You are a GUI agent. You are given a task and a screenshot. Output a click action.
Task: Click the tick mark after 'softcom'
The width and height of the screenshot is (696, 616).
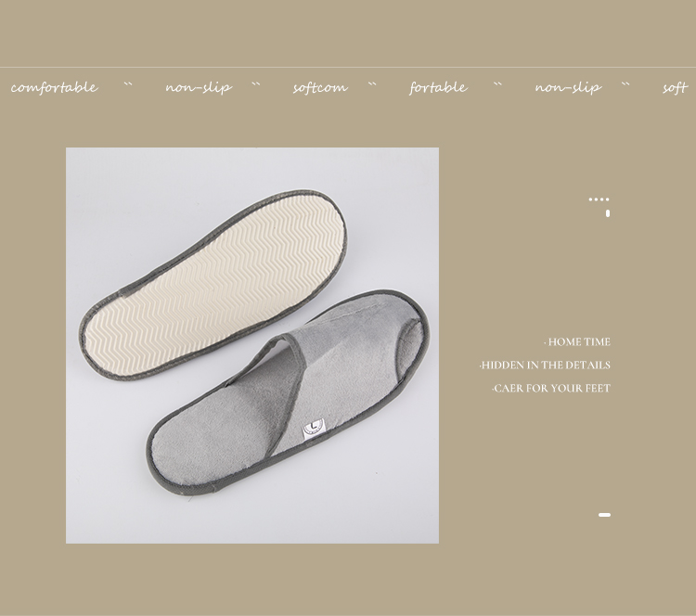pyautogui.click(x=372, y=83)
